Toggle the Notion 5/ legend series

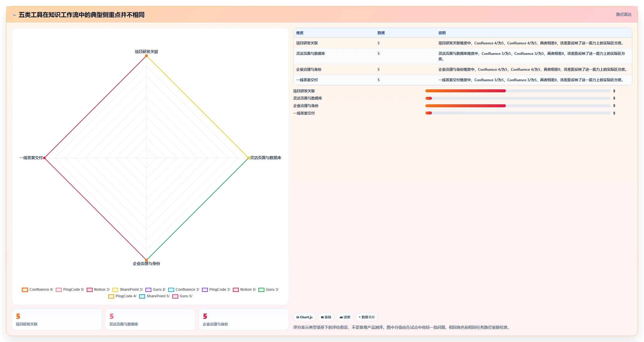[x=244, y=290]
